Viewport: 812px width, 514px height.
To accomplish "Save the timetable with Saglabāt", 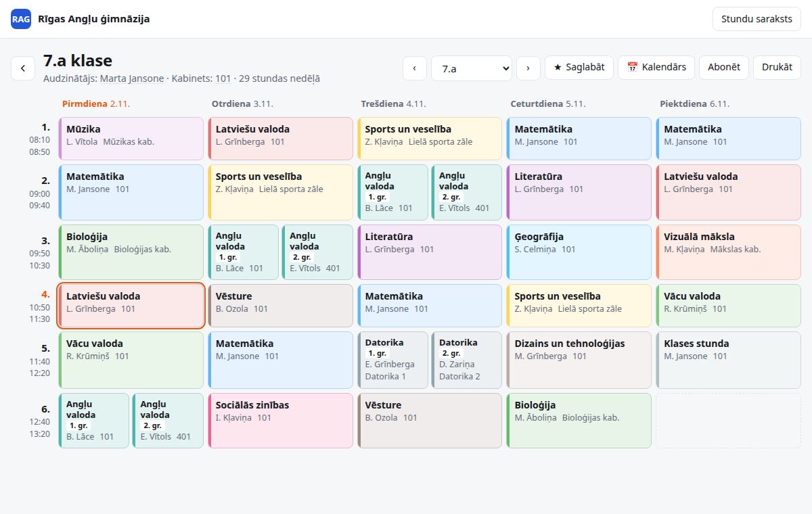I will (x=579, y=67).
